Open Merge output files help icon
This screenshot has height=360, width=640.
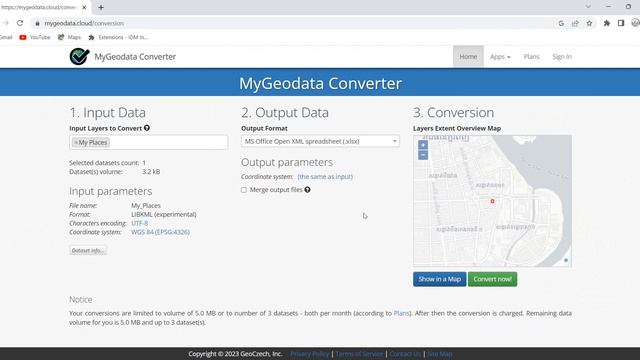click(x=307, y=189)
